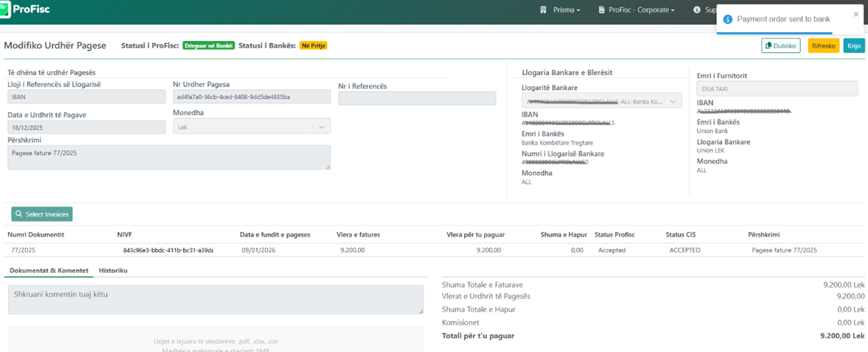Click the copy icon on Dubliko button
Screen dimensions: 868x352
pos(769,46)
